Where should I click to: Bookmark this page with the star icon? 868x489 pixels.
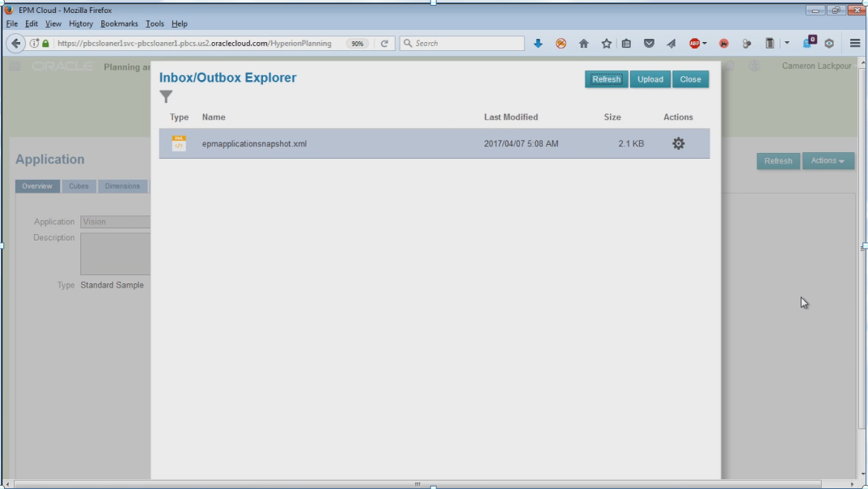pyautogui.click(x=606, y=43)
